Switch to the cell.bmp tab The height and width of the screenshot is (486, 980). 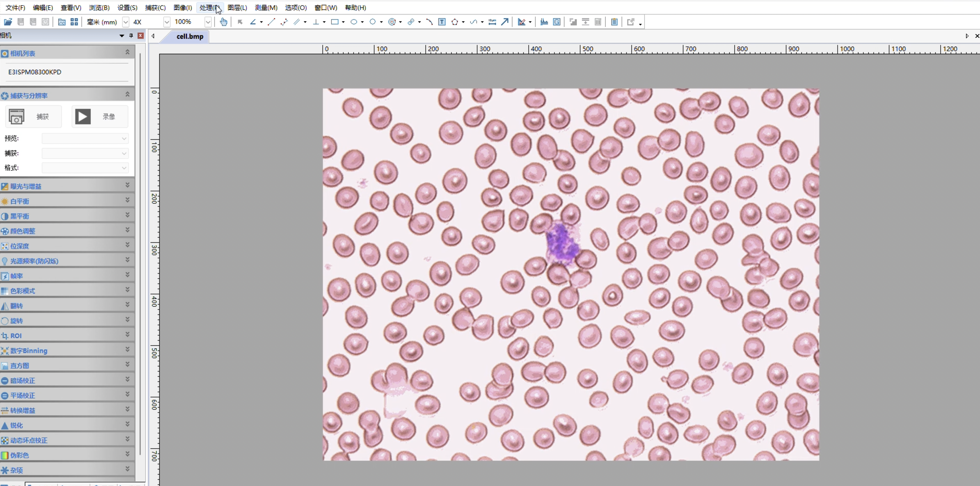(x=189, y=36)
